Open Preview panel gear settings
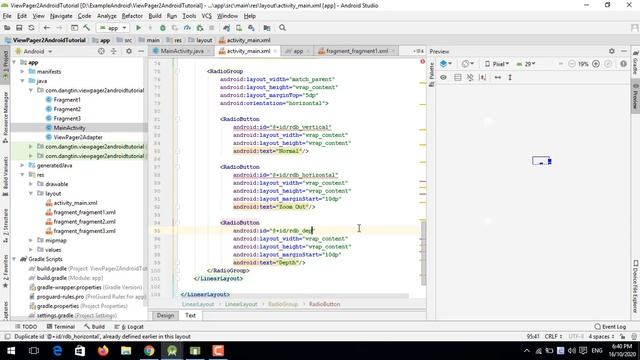640x360 pixels. click(x=611, y=51)
